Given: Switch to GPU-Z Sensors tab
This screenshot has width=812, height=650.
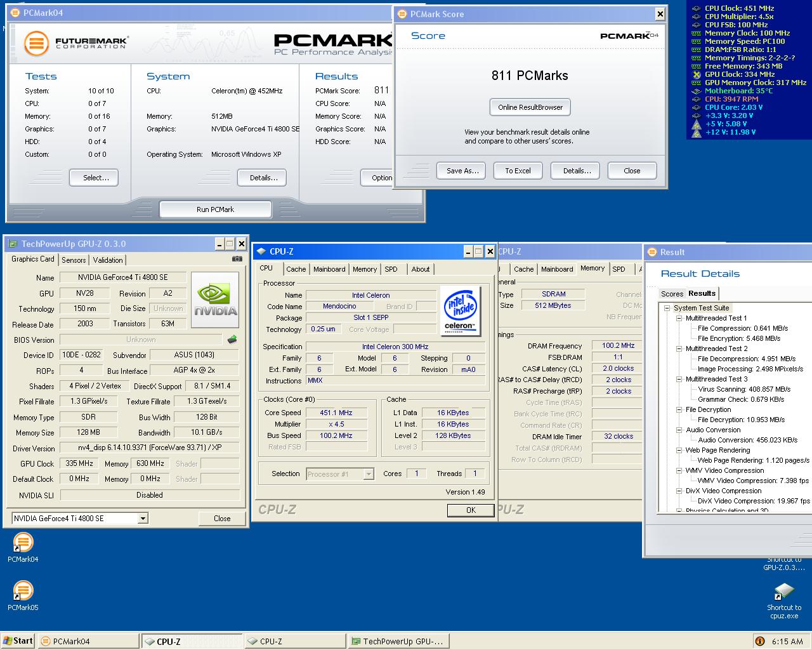Looking at the screenshot, I should [74, 260].
